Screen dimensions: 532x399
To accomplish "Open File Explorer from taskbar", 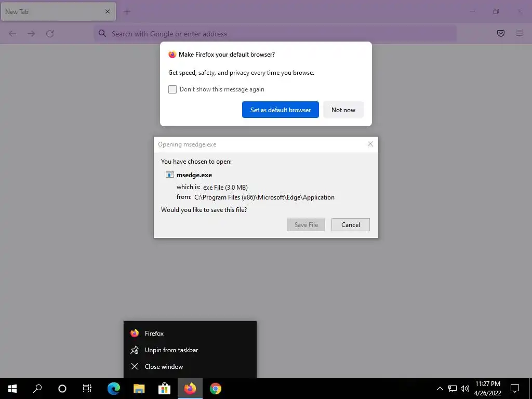I will click(x=139, y=389).
